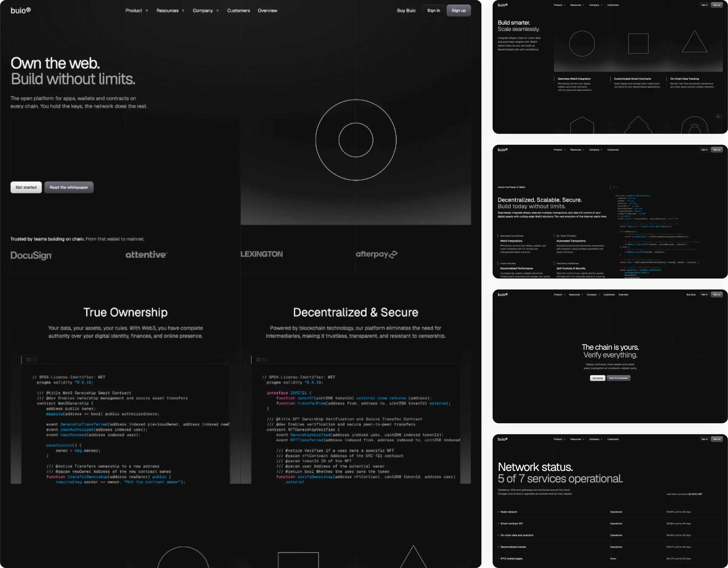Click window dots of True Ownership code block
The height and width of the screenshot is (568, 728).
[x=32, y=359]
